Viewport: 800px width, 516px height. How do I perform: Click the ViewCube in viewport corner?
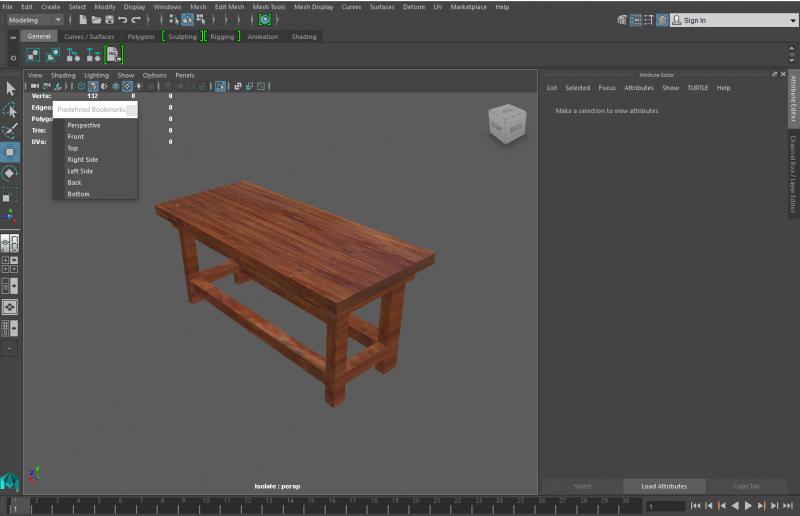point(506,123)
